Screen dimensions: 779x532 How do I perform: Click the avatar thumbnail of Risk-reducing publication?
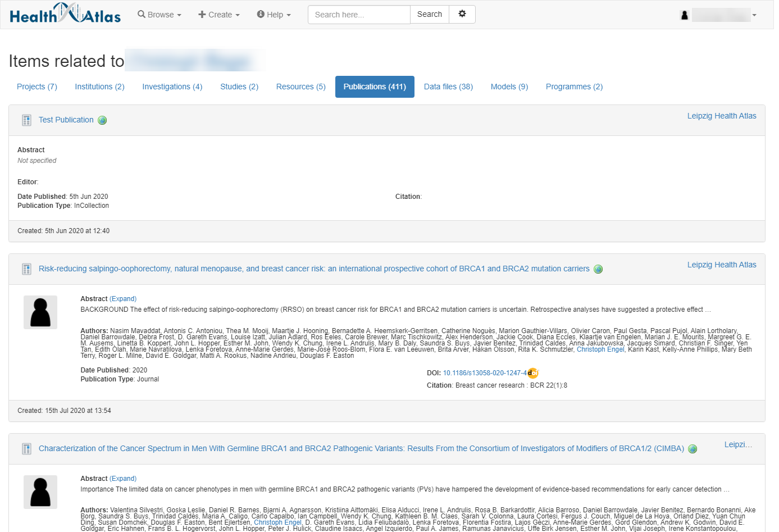point(40,312)
